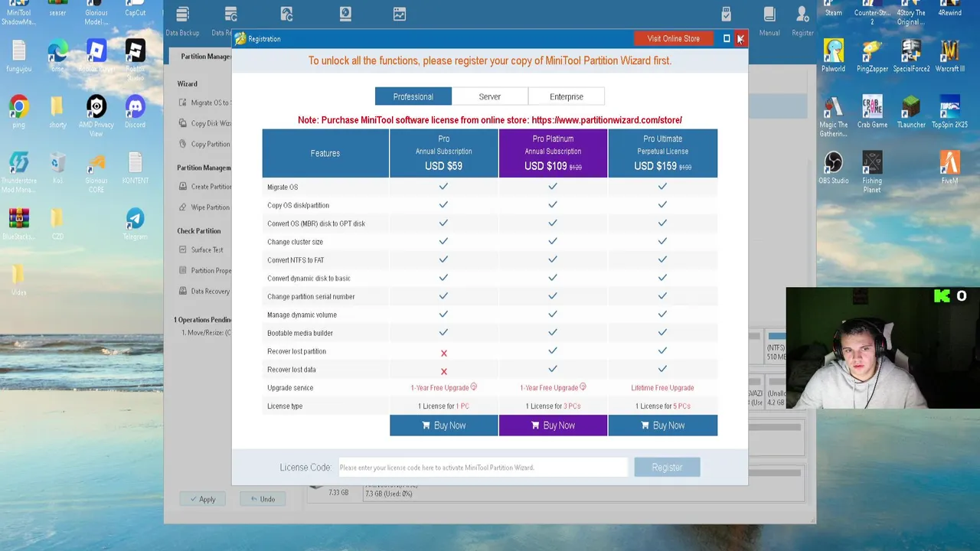
Task: Click 'Manage dynamic volume' feature text
Action: tap(302, 315)
